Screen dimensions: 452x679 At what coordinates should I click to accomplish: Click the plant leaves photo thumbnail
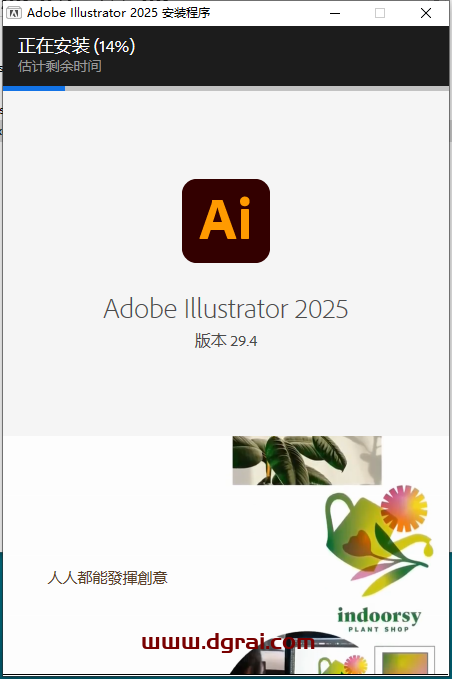[x=307, y=460]
